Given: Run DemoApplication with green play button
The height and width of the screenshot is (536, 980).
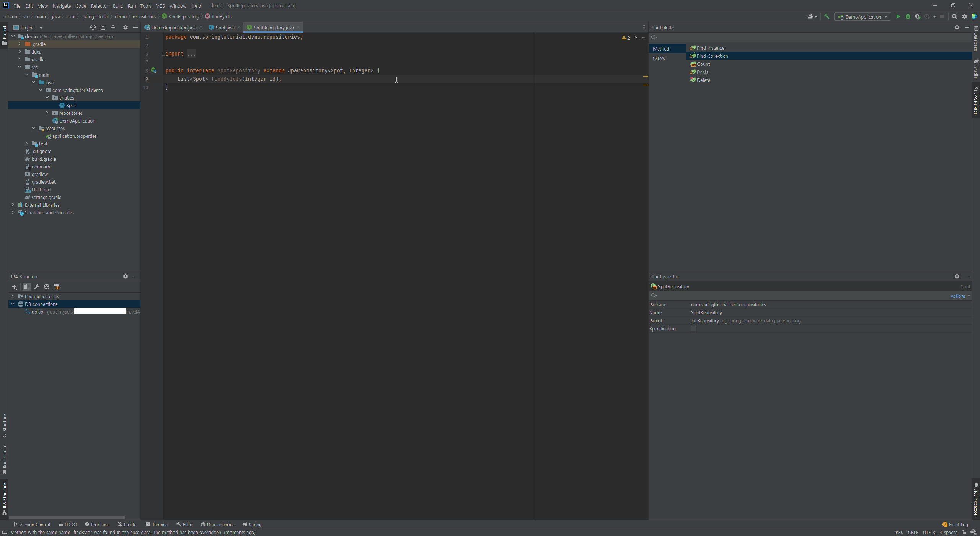Looking at the screenshot, I should click(898, 17).
